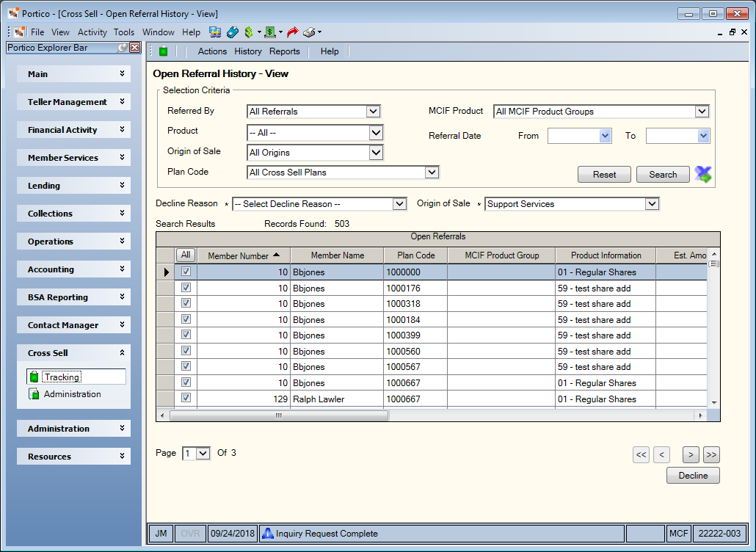Click the printer icon in the toolbar
This screenshot has height=552, width=756.
tap(309, 32)
